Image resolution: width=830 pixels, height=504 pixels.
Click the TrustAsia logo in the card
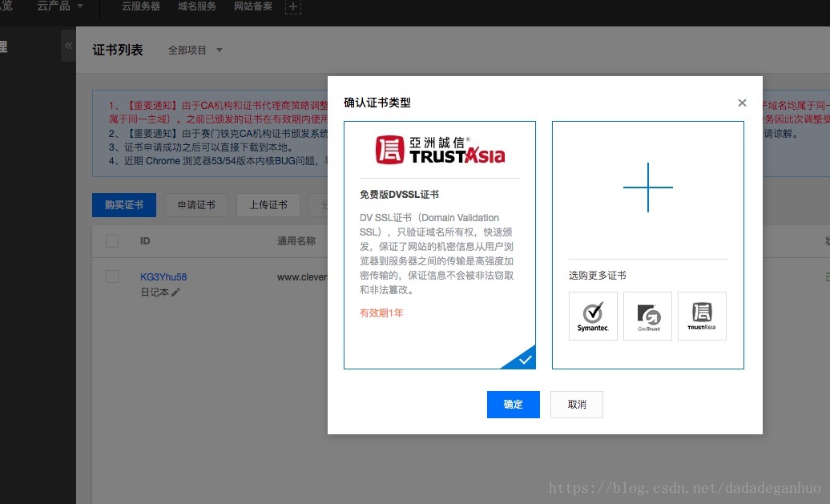pyautogui.click(x=440, y=150)
